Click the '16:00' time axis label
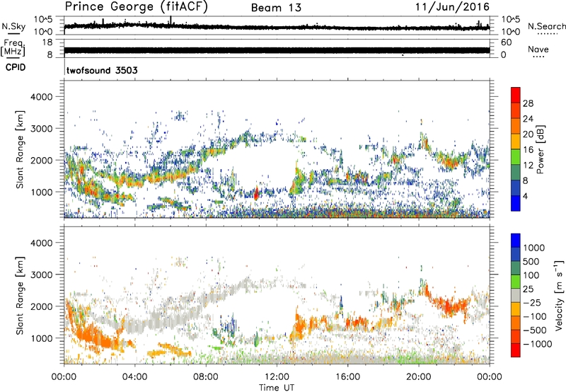 point(348,377)
